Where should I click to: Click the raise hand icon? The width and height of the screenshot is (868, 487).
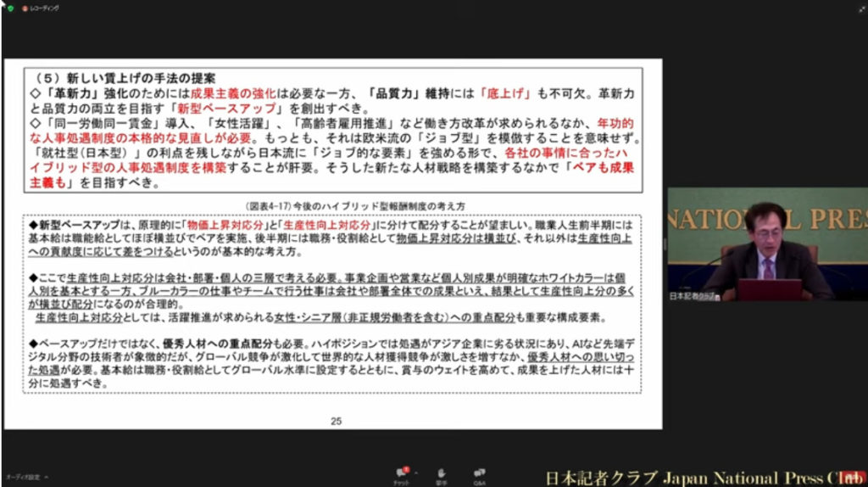441,473
